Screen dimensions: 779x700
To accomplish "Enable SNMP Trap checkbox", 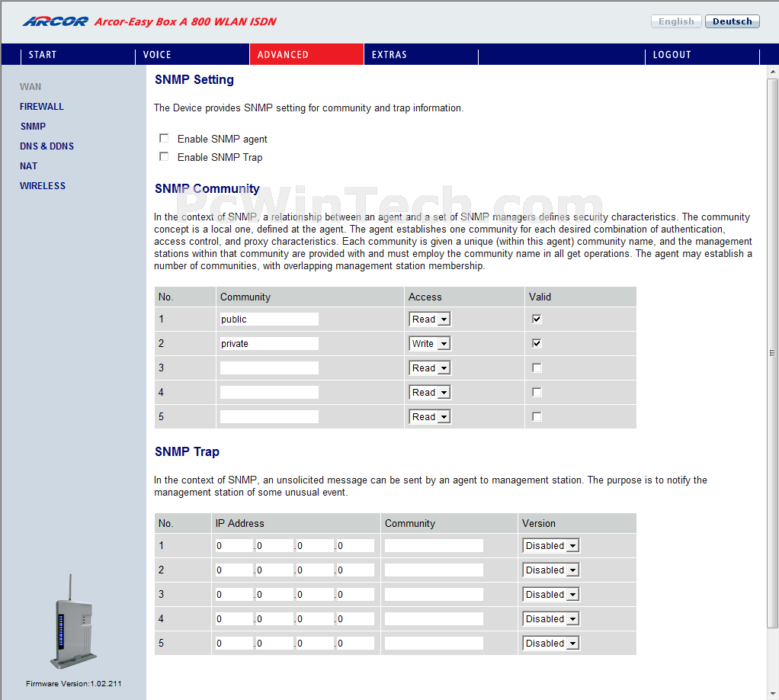I will [x=164, y=156].
